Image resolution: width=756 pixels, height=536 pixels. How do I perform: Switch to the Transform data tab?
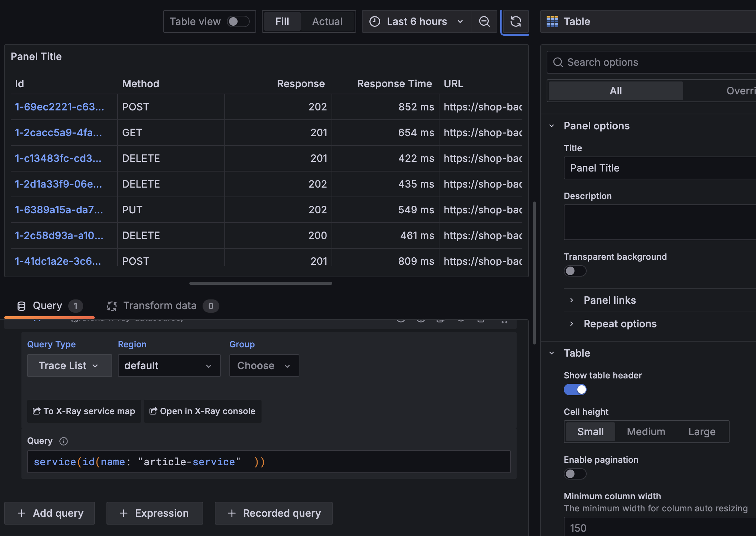click(160, 306)
